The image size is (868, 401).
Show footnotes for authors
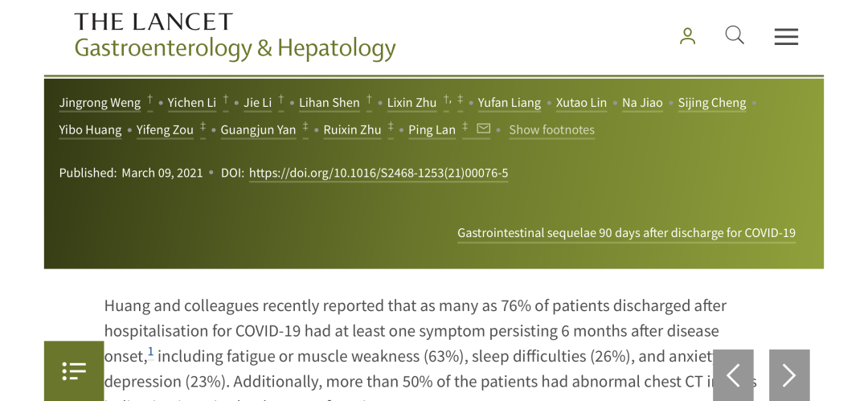(x=551, y=129)
